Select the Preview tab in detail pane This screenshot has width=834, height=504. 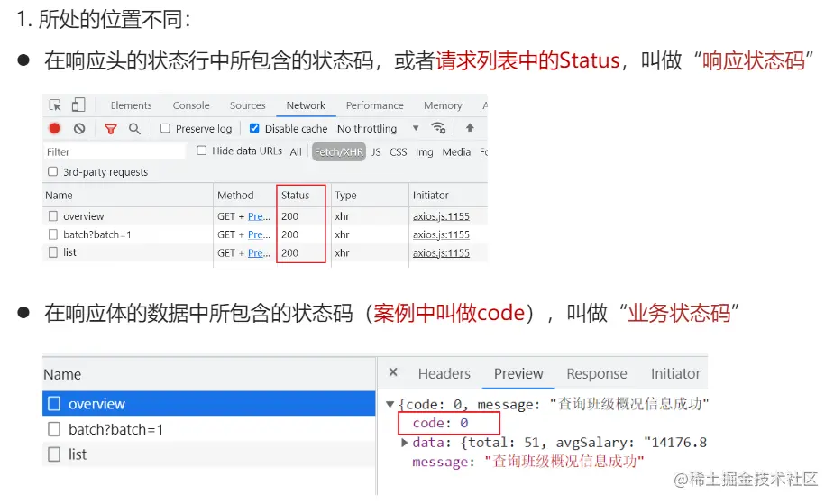[x=518, y=373]
